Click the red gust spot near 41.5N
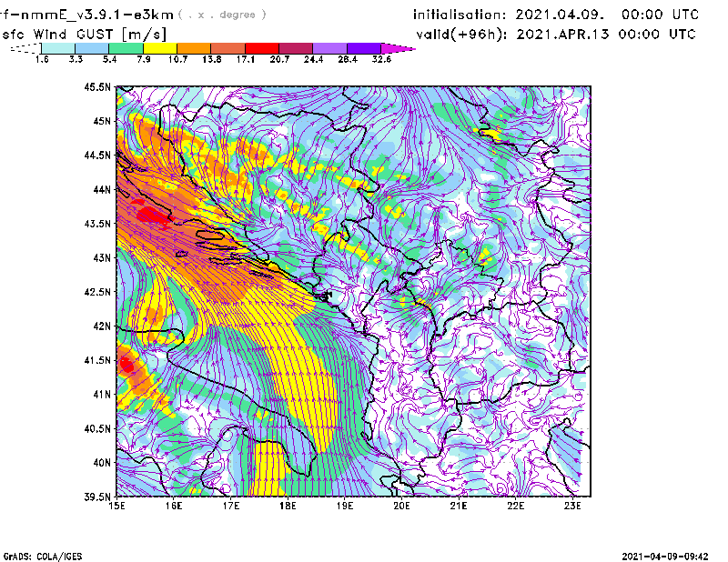The height and width of the screenshot is (562, 728). [126, 364]
